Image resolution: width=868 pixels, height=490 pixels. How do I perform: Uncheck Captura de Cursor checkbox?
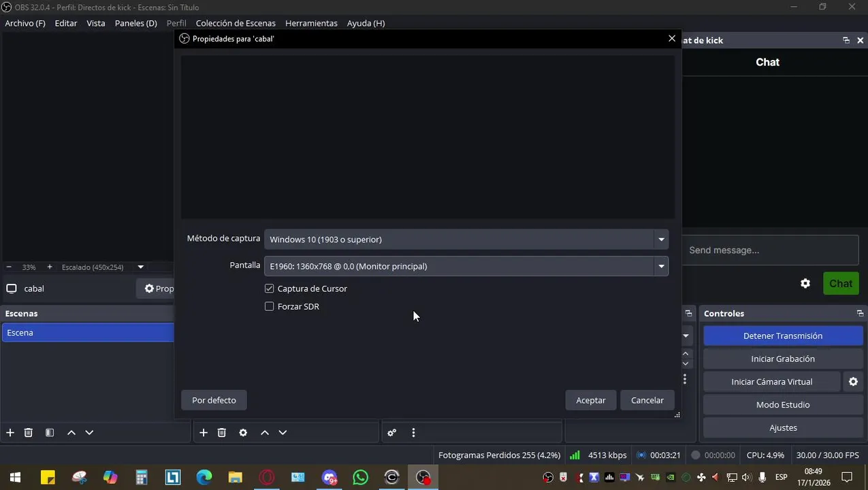[x=270, y=289]
